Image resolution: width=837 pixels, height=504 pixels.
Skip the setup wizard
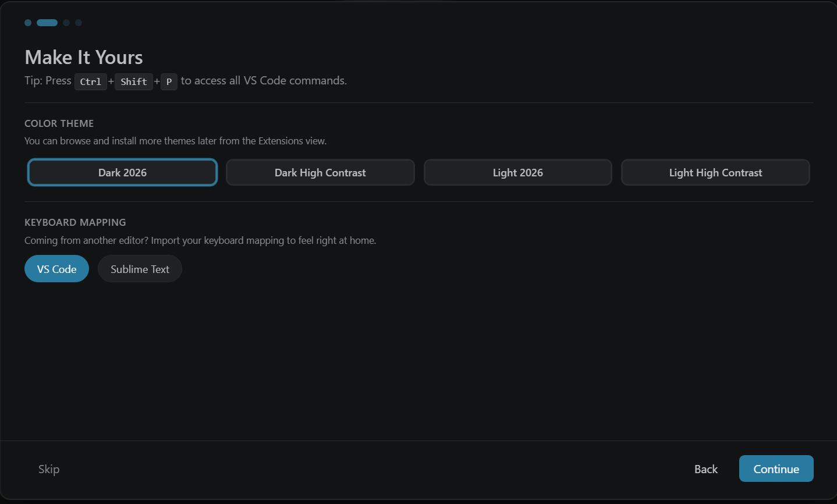(x=48, y=468)
